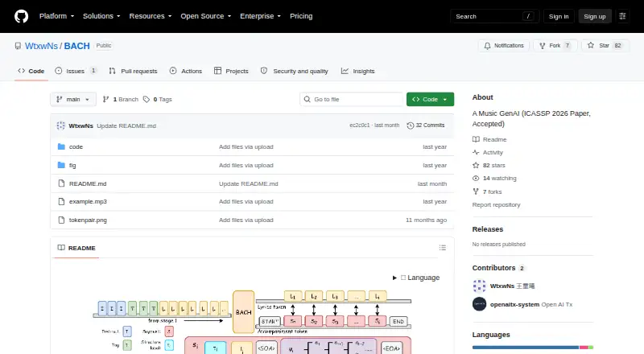
Task: Go to Pricing page
Action: pyautogui.click(x=301, y=16)
